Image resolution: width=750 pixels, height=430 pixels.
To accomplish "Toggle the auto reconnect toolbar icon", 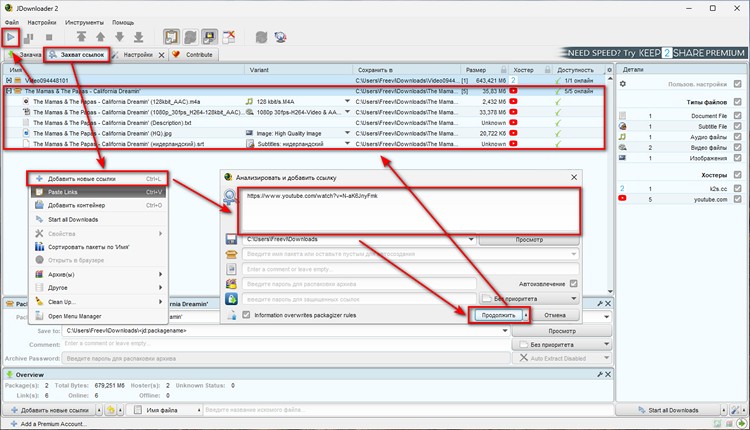I will (x=190, y=37).
